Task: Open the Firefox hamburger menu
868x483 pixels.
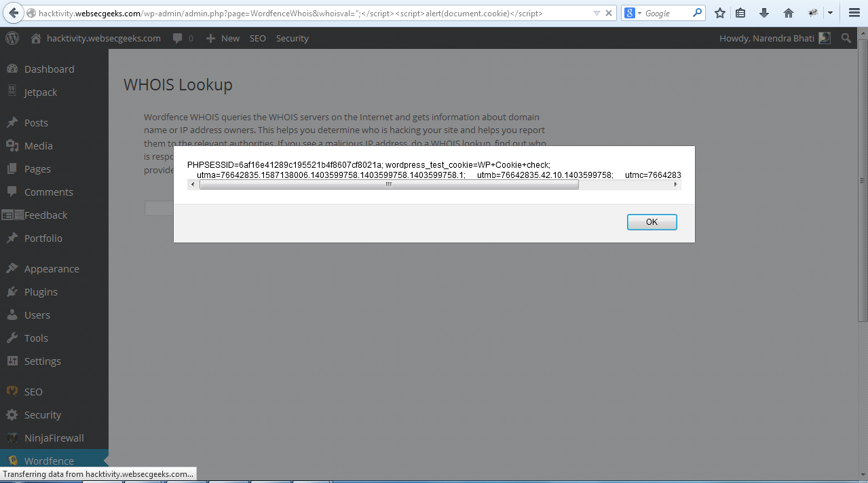Action: coord(854,13)
